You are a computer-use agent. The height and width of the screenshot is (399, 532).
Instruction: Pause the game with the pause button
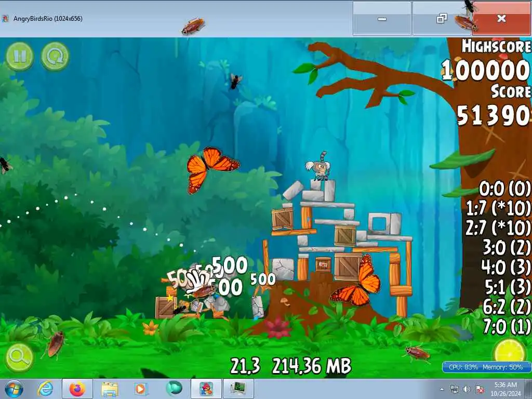(19, 56)
